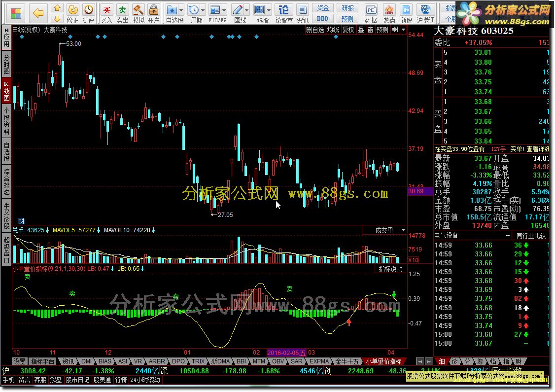Screen dimensions: 555x392
Task: Select the TRIX indicator tab
Action: [198, 361]
